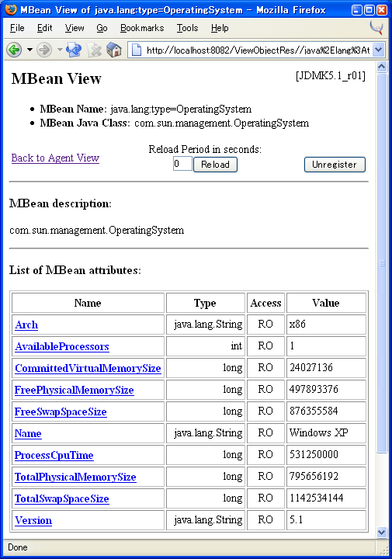The image size is (392, 559).
Task: Click the value 795656192
Action: click(x=314, y=476)
